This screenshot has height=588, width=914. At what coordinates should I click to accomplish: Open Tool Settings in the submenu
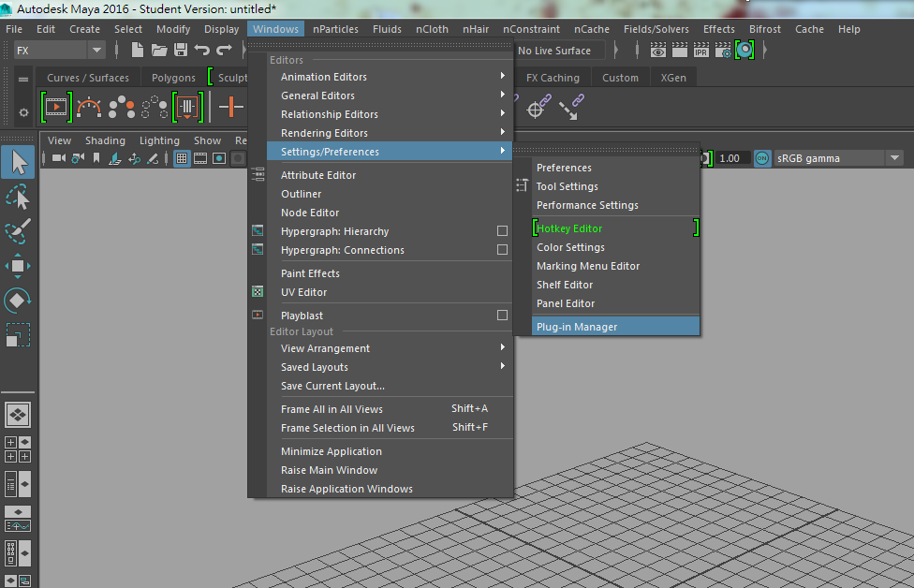[615, 186]
